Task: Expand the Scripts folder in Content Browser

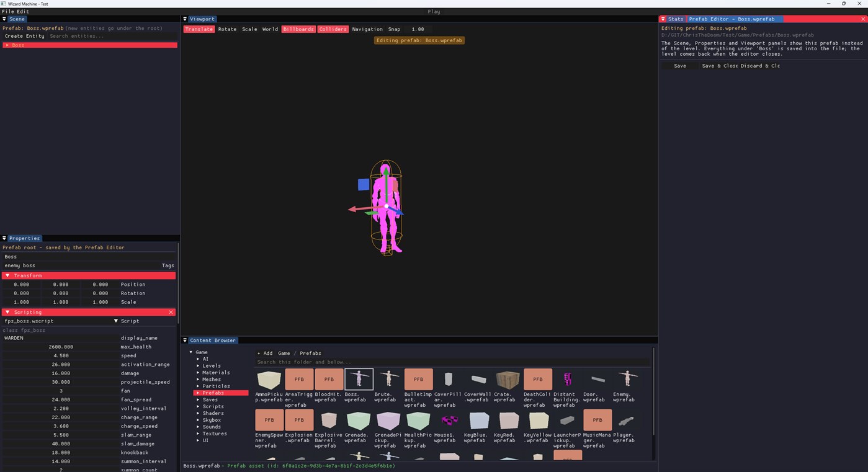Action: 198,406
